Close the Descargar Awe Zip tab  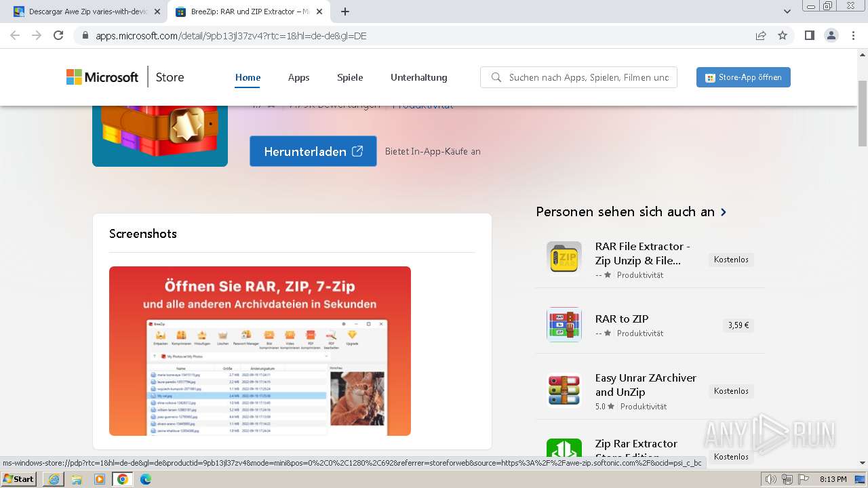click(157, 12)
